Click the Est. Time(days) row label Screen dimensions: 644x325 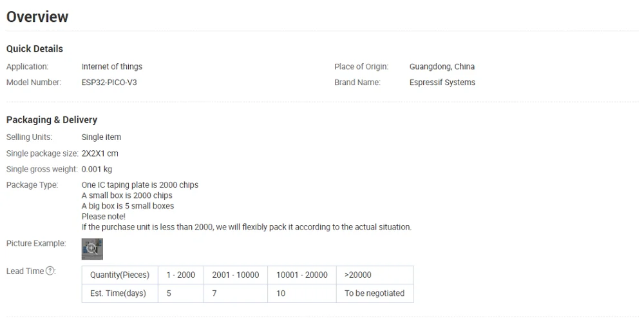pos(118,293)
